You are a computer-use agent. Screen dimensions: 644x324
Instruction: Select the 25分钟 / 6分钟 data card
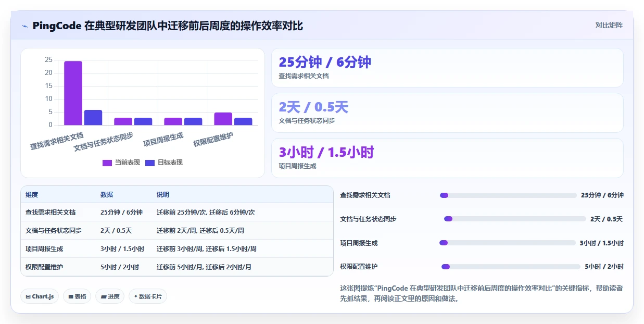tap(447, 68)
